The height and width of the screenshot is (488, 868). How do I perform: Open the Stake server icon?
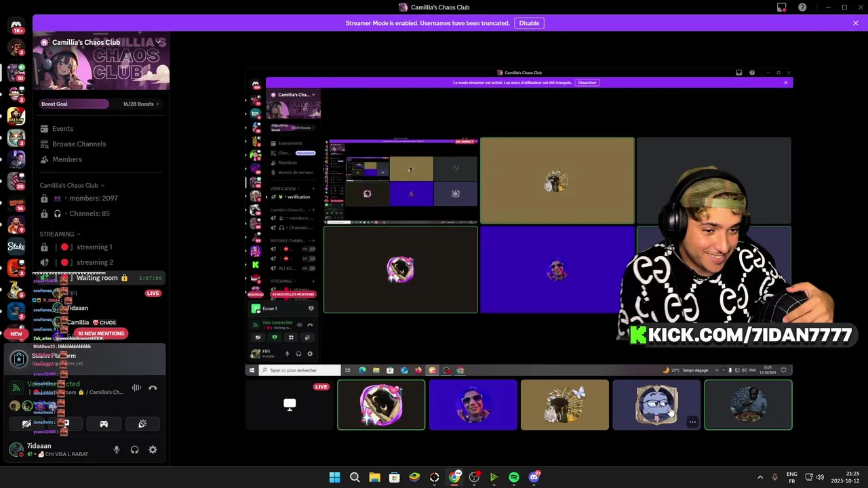click(16, 247)
